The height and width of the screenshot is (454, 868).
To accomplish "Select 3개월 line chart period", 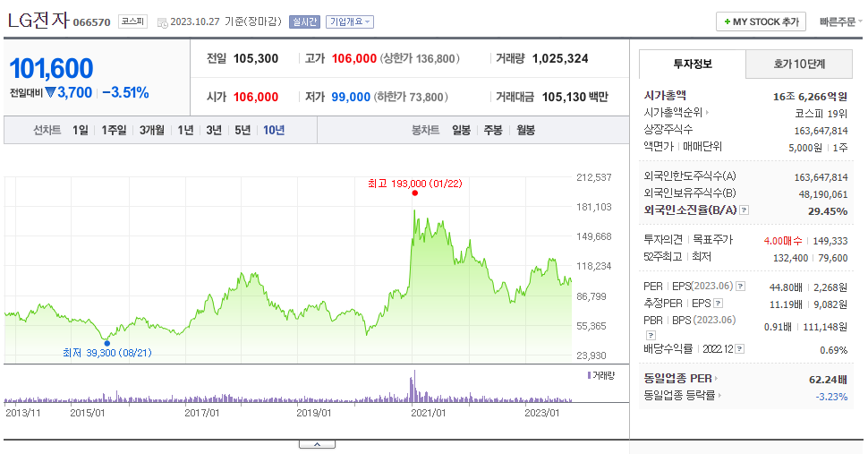I will coord(152,130).
